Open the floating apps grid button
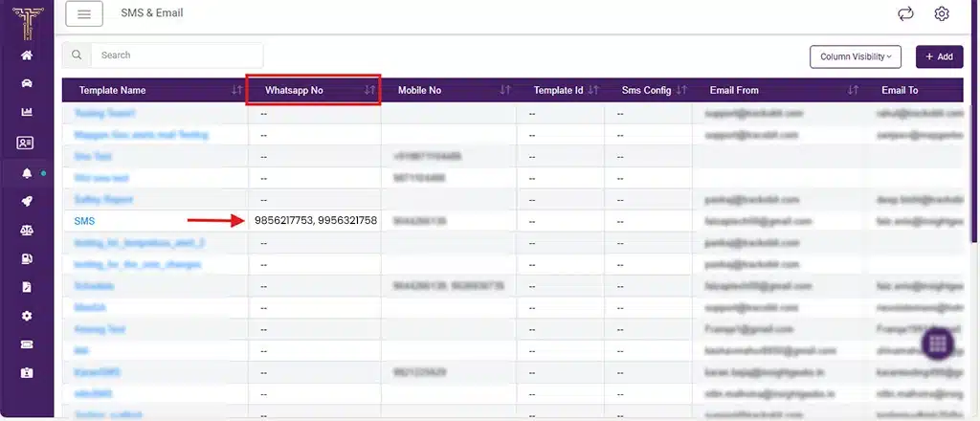 [x=938, y=344]
